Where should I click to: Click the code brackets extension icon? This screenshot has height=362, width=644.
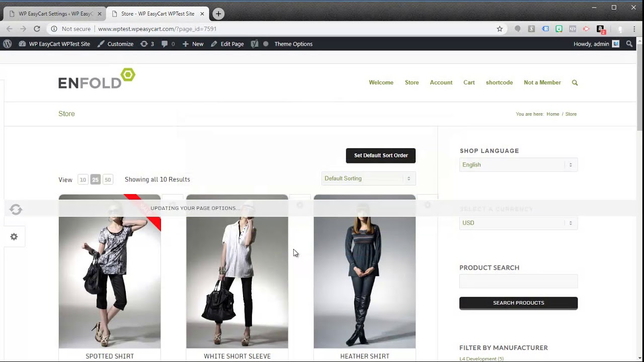click(573, 29)
